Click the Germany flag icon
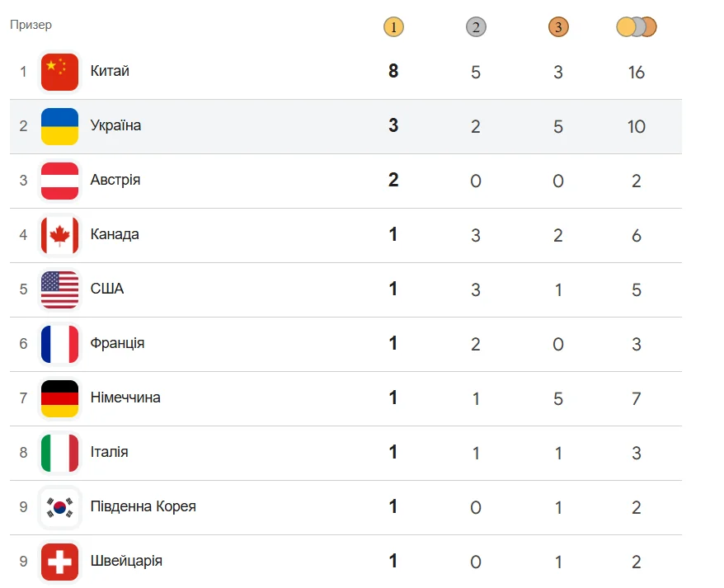 [59, 398]
